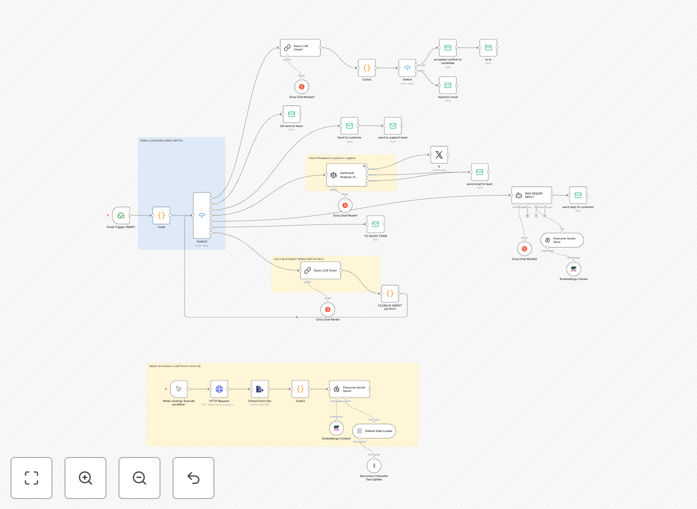Select the send to support team node
Viewport: 697px width, 509px height.
click(x=393, y=126)
